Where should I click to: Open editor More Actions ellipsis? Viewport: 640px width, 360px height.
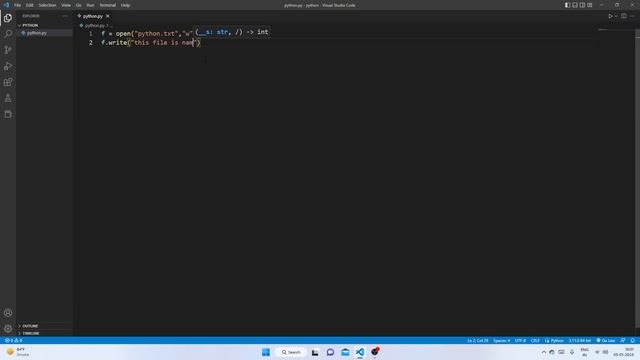pos(632,16)
